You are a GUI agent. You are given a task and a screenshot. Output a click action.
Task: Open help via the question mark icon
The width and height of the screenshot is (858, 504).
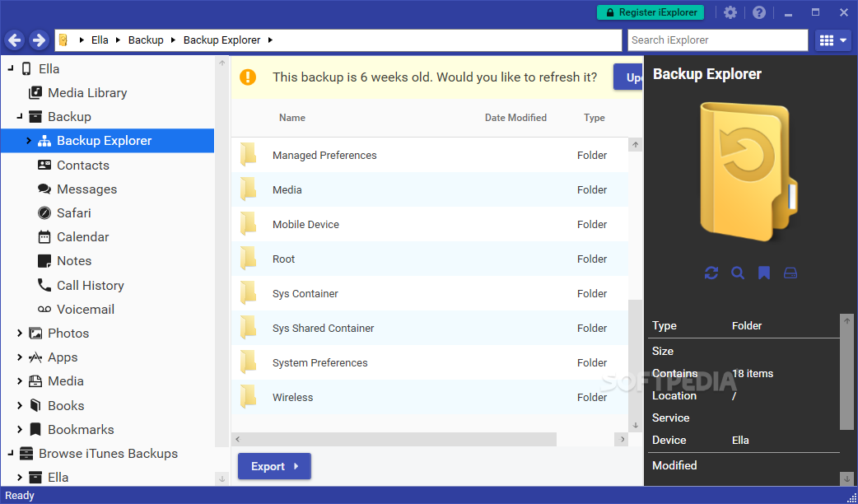759,12
